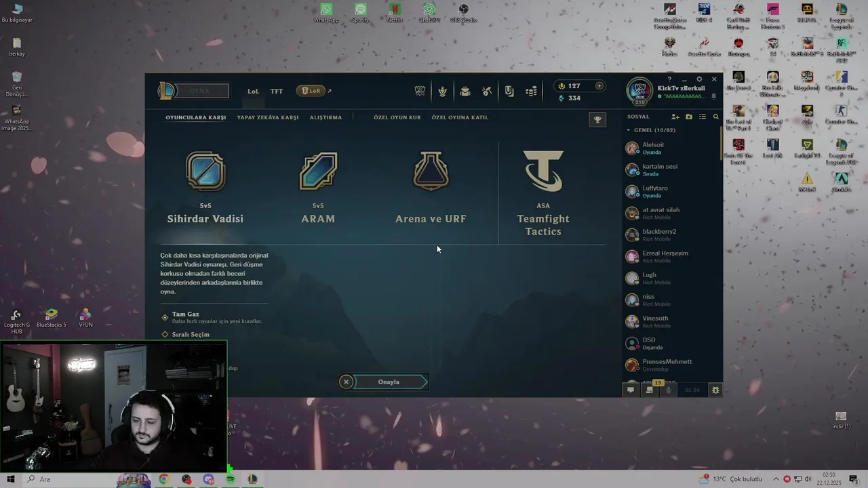
Task: Open the friend list view options icon
Action: tap(703, 117)
